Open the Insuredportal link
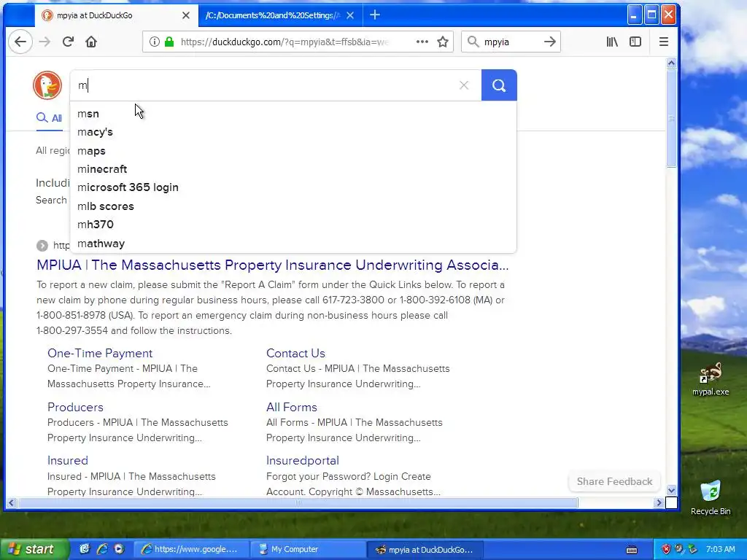Viewport: 747px width, 560px height. click(x=303, y=461)
